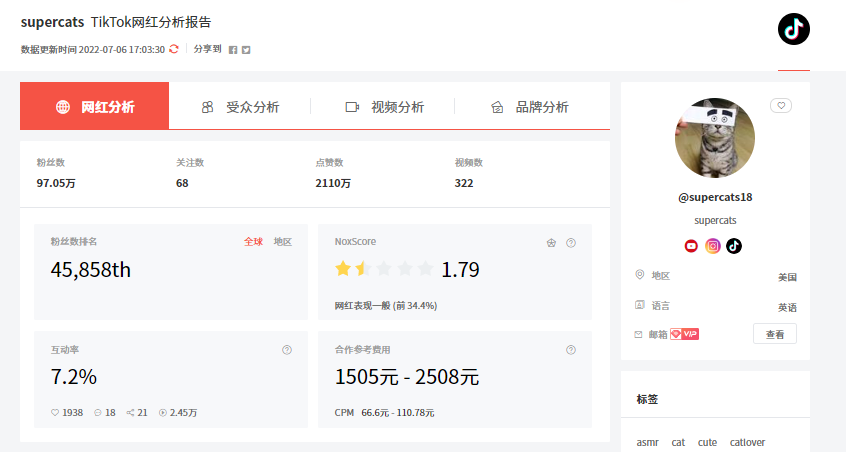The width and height of the screenshot is (846, 452).
Task: Click the refresh data icon beside the update time
Action: coord(174,49)
